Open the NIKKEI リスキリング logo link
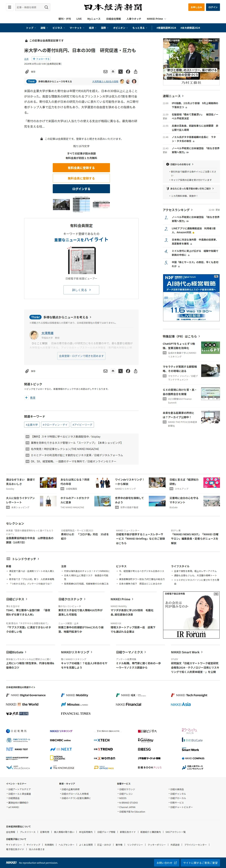This screenshot has width=226, height=868. 61,731
